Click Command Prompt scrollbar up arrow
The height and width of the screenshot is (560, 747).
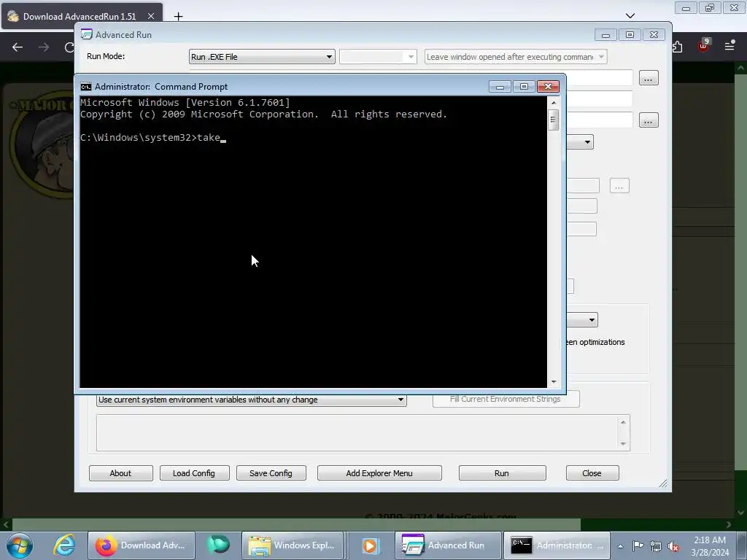pyautogui.click(x=554, y=102)
